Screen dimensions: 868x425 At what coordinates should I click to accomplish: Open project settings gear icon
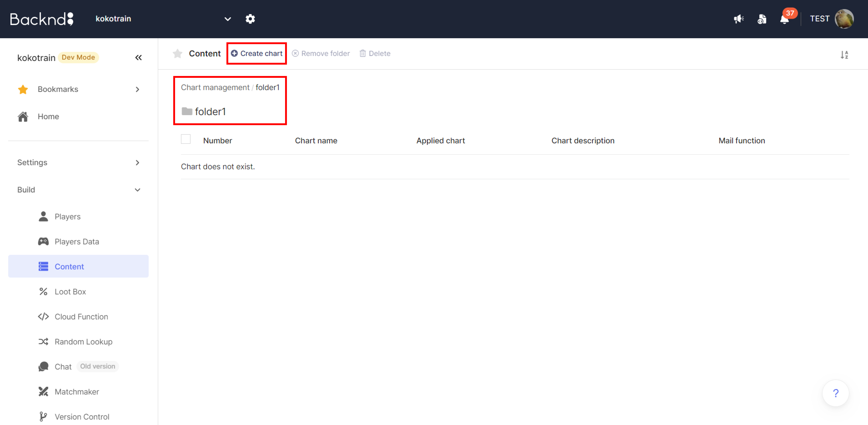pos(250,19)
